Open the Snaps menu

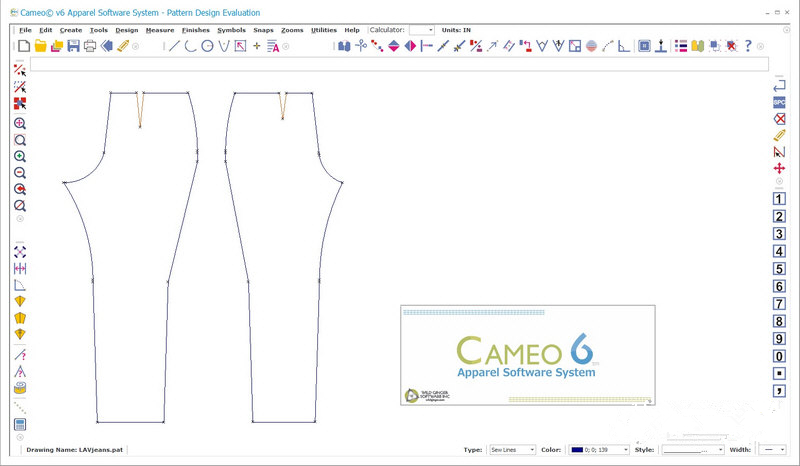[x=263, y=30]
